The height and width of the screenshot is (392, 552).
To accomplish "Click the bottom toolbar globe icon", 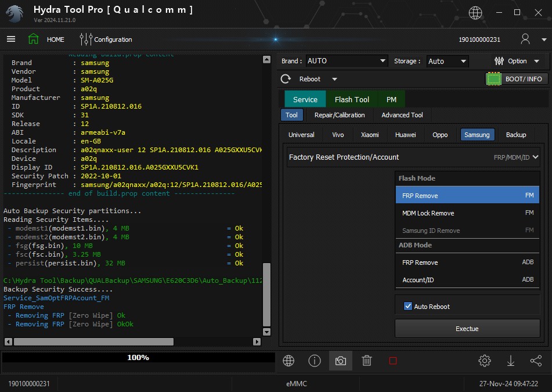I will tap(288, 361).
